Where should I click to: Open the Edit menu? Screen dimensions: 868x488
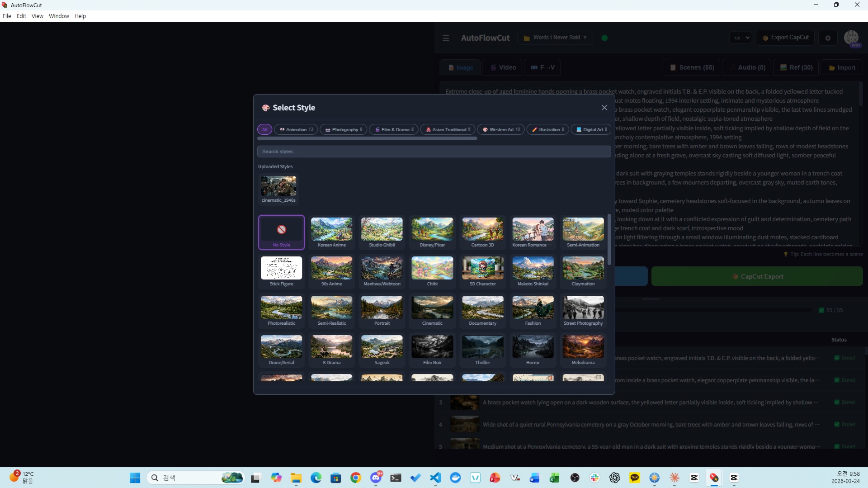(x=21, y=16)
